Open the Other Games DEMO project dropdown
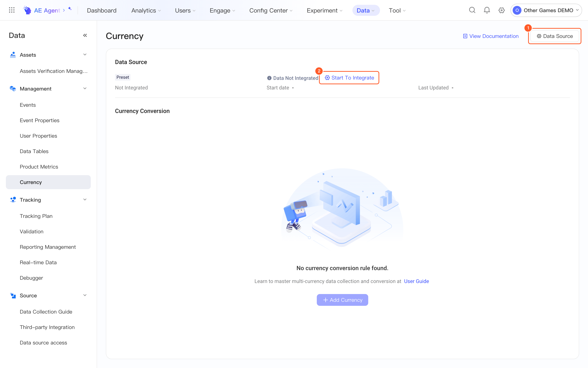The height and width of the screenshot is (368, 588). point(546,10)
